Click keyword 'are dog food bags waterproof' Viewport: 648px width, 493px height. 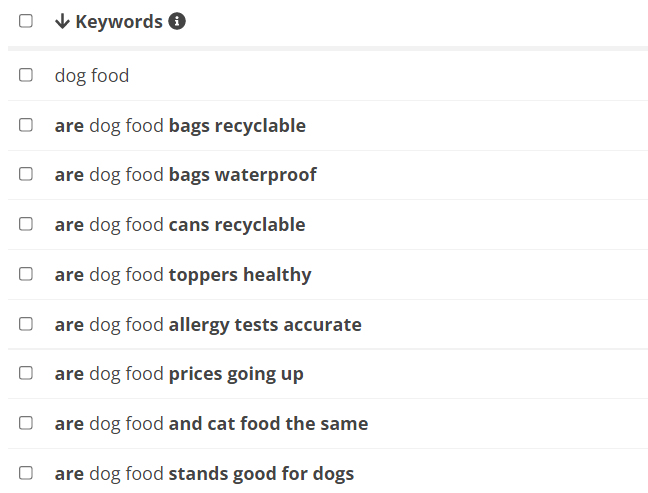click(x=186, y=175)
